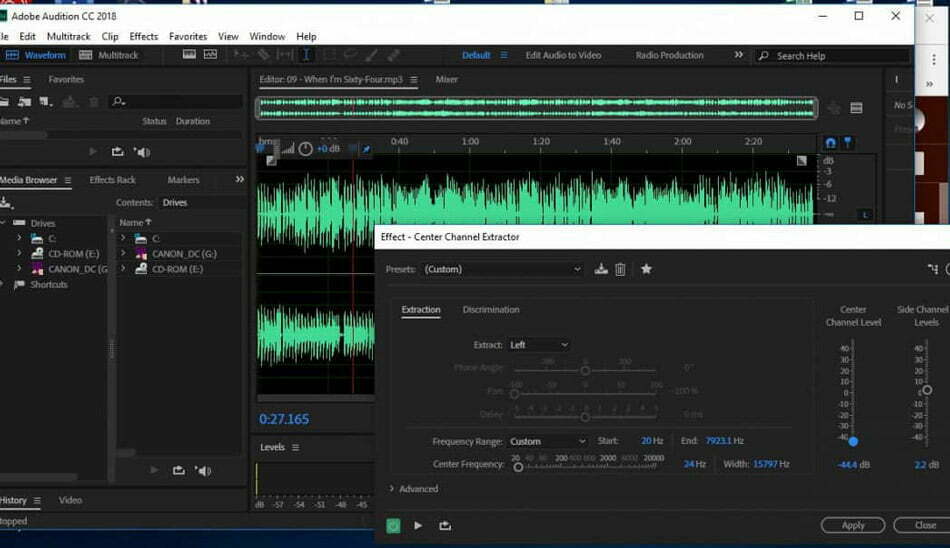The width and height of the screenshot is (950, 548).
Task: Open Levels panel menu
Action: [295, 447]
